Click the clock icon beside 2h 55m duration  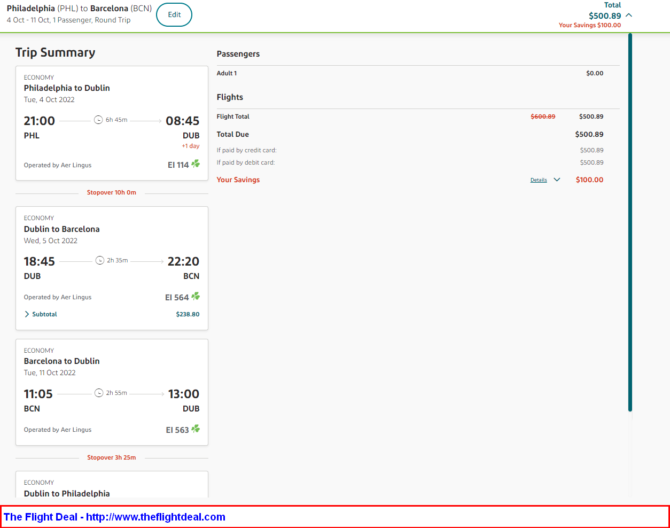(99, 393)
